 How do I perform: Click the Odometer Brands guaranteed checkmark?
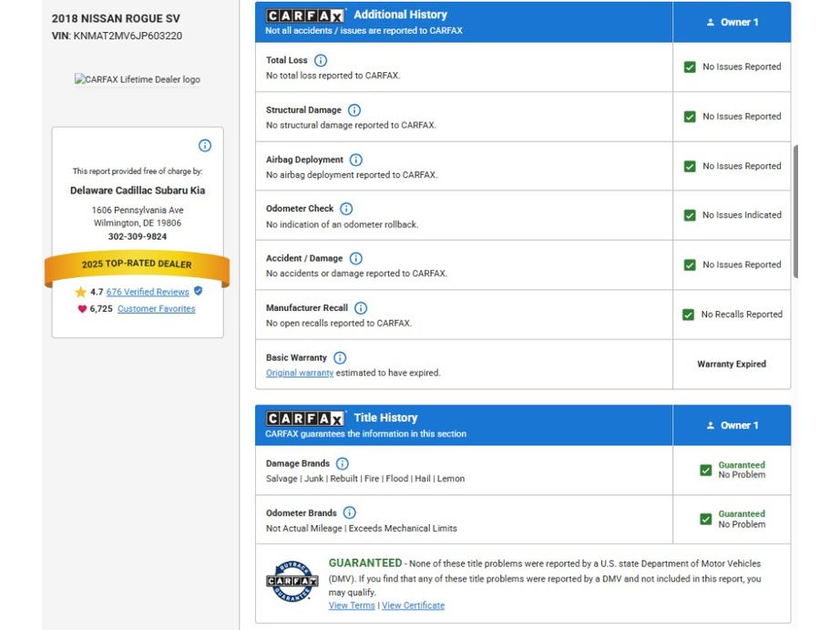706,519
